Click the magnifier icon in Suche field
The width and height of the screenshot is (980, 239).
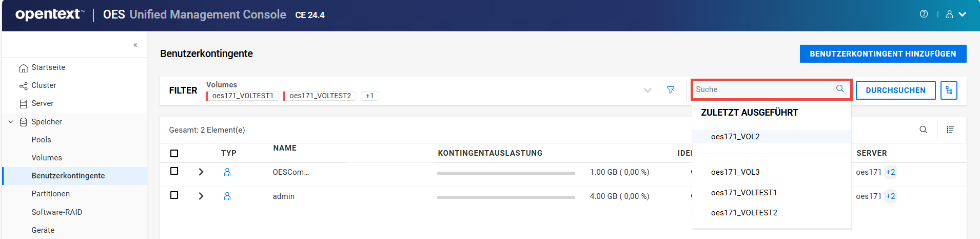(840, 89)
